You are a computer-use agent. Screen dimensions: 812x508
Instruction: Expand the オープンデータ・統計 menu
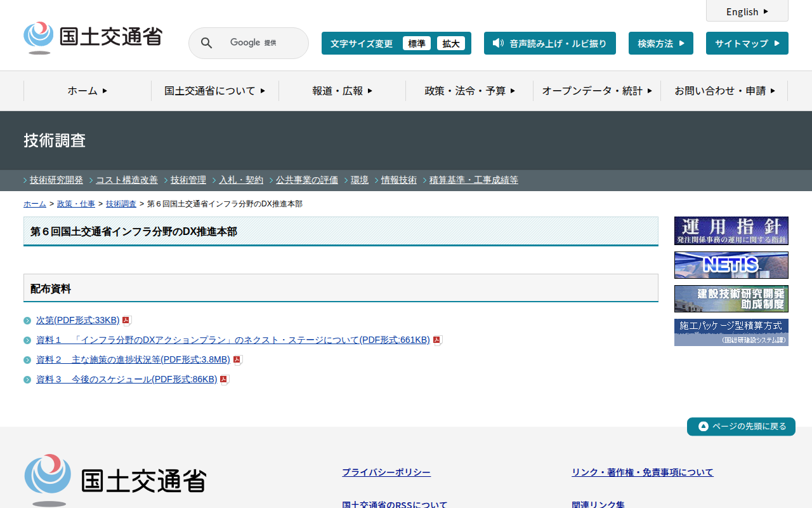point(596,91)
